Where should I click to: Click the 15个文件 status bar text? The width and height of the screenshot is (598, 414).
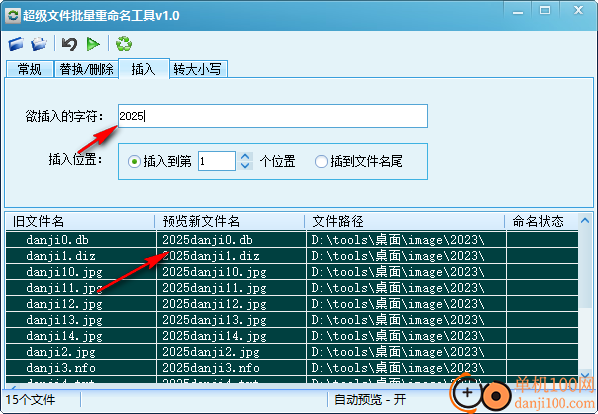[x=31, y=400]
